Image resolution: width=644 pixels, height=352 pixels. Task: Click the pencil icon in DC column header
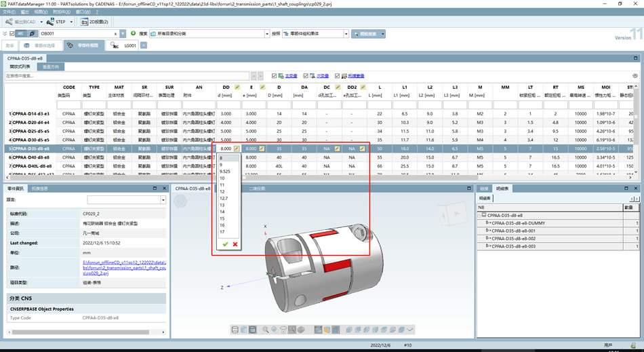tap(338, 87)
